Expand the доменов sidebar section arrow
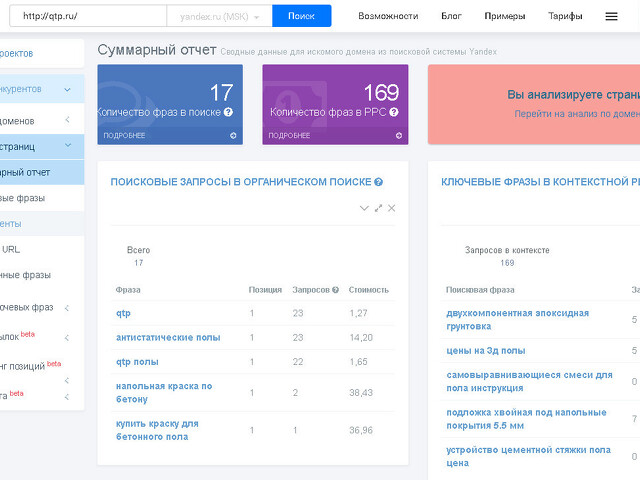The width and height of the screenshot is (640, 480). pyautogui.click(x=67, y=120)
